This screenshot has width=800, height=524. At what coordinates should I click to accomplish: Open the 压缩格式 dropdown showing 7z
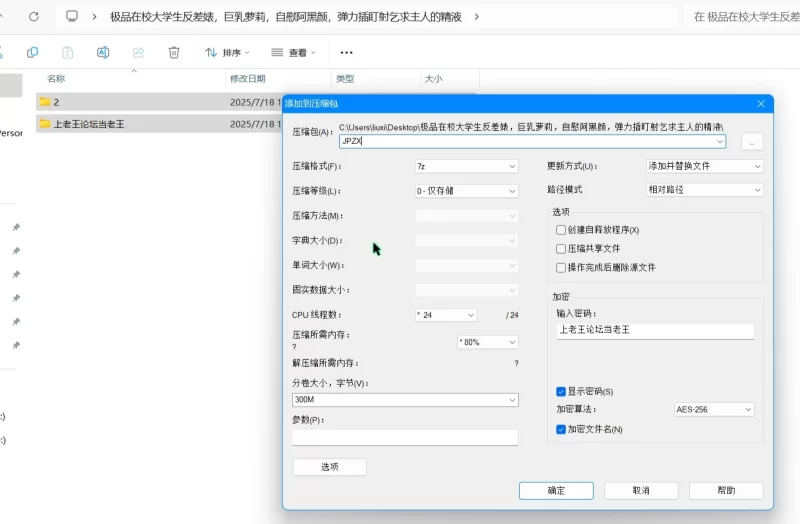(x=466, y=166)
